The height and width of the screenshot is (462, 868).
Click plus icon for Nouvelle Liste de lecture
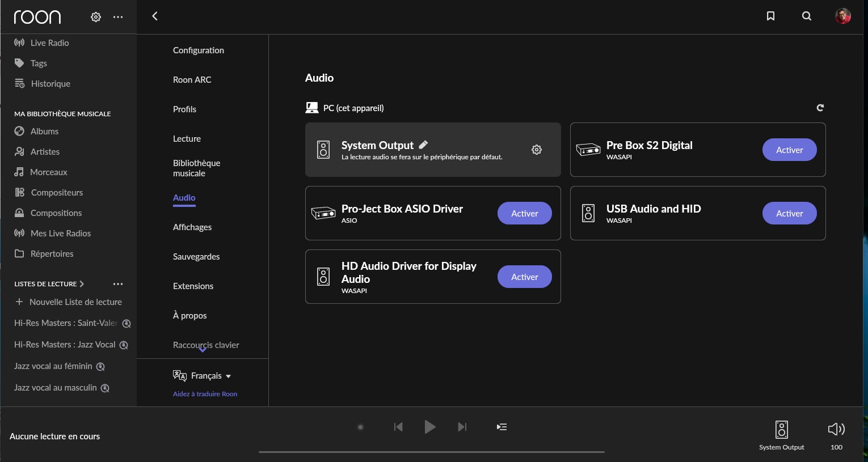coord(19,302)
